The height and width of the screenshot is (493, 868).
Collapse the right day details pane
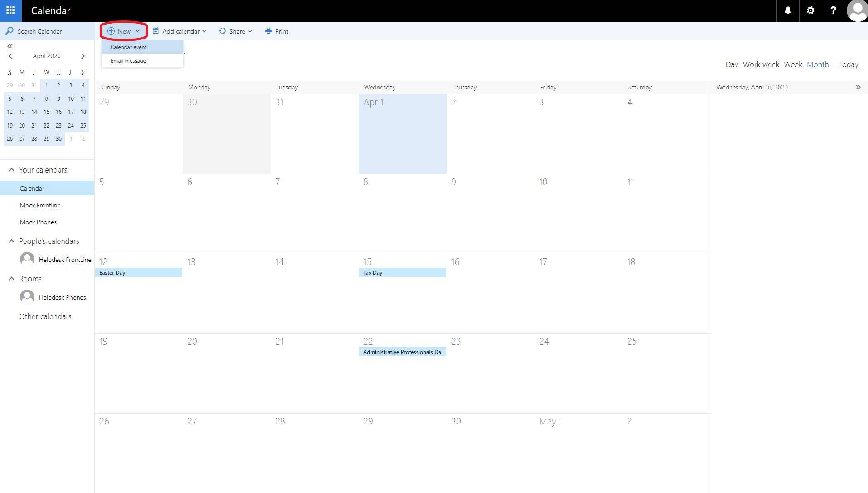tap(858, 87)
